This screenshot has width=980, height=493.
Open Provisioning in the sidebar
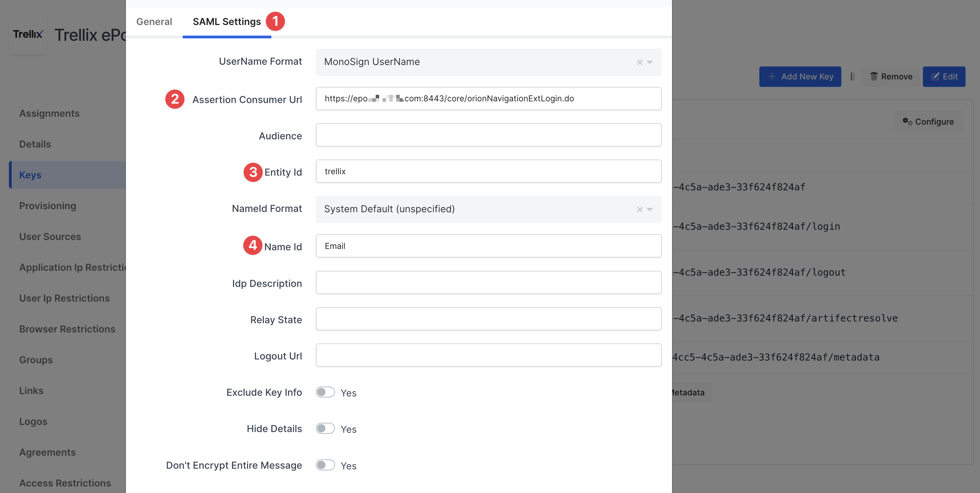click(x=48, y=205)
